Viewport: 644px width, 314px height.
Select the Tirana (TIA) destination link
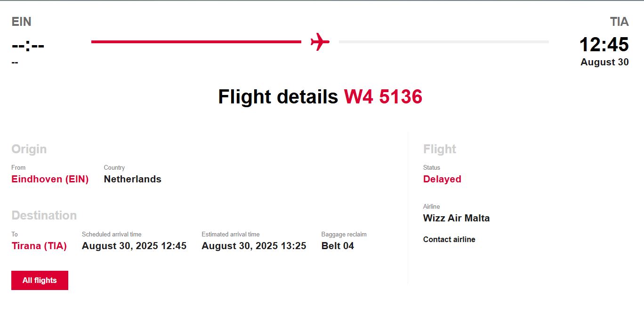tap(39, 246)
